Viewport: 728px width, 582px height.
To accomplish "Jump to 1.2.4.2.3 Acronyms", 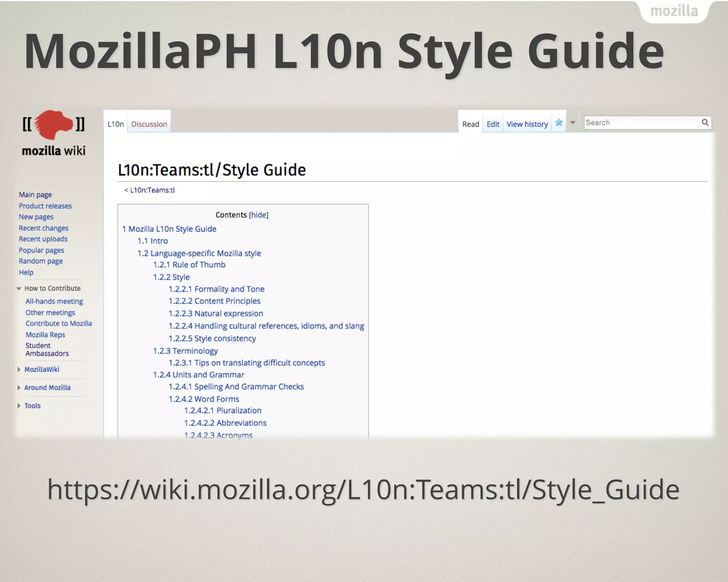I will pos(218,435).
